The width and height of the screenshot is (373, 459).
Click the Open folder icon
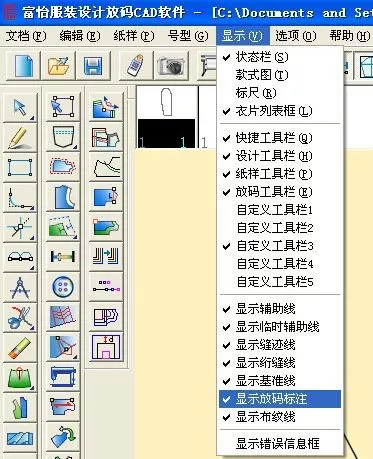pyautogui.click(x=59, y=65)
